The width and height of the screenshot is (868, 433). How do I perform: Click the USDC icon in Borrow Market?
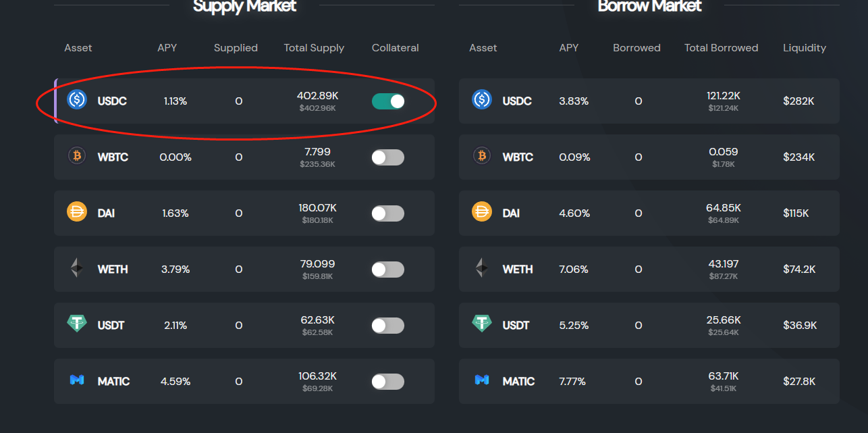pyautogui.click(x=482, y=100)
